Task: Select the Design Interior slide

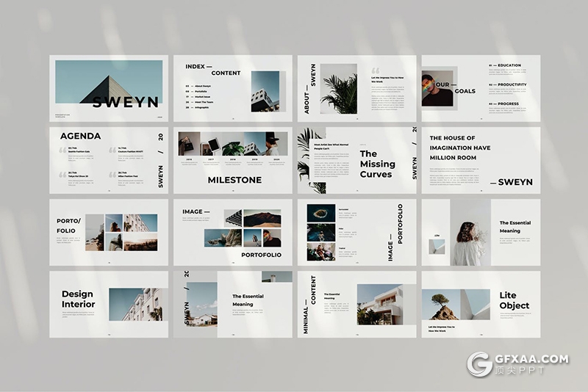Action: (x=109, y=304)
